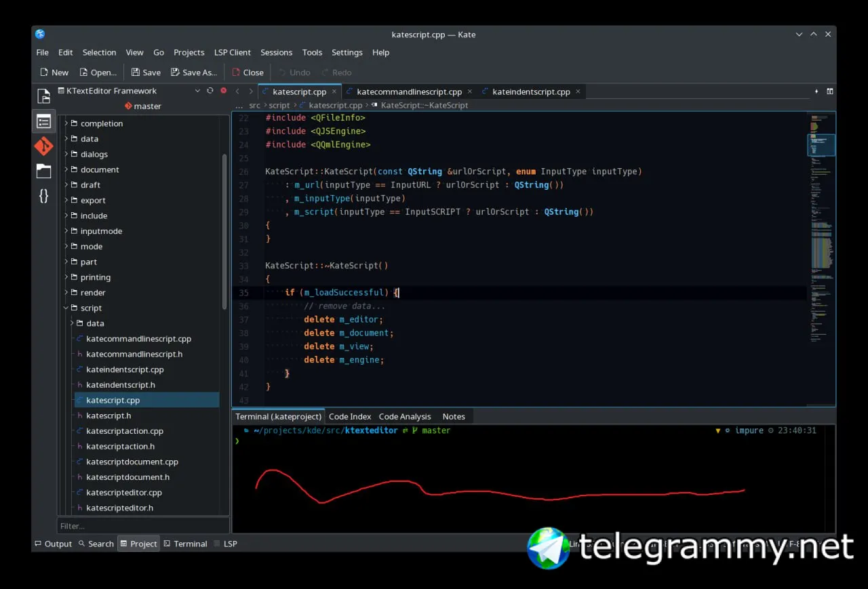Select katescriptdocument.cpp in the tree
The width and height of the screenshot is (868, 589).
pyautogui.click(x=132, y=462)
